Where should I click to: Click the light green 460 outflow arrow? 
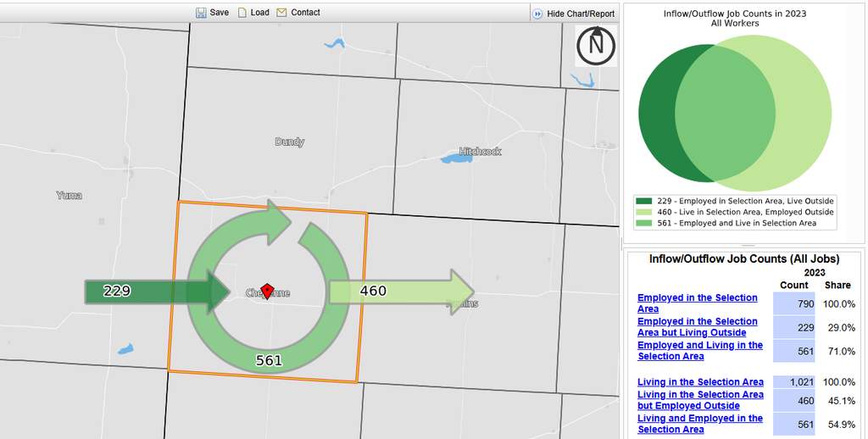pyautogui.click(x=401, y=292)
